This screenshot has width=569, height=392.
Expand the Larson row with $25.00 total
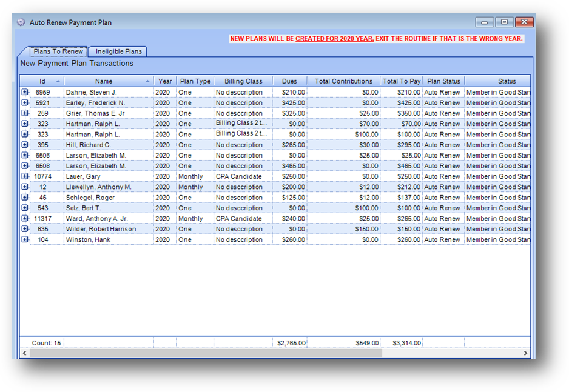click(x=25, y=155)
